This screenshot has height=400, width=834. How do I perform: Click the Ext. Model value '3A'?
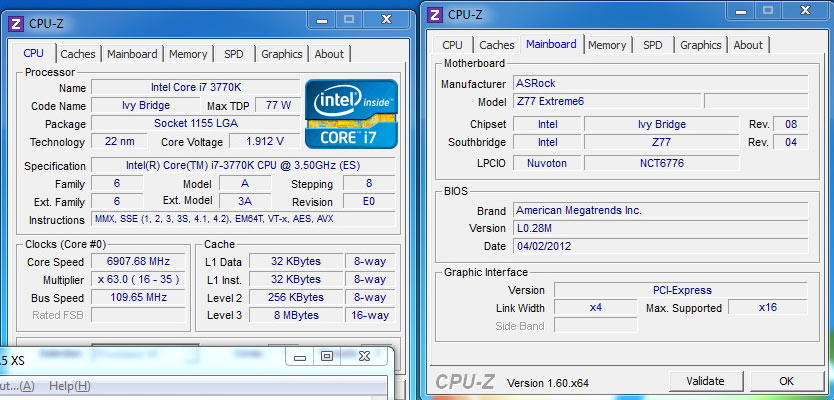coord(245,201)
